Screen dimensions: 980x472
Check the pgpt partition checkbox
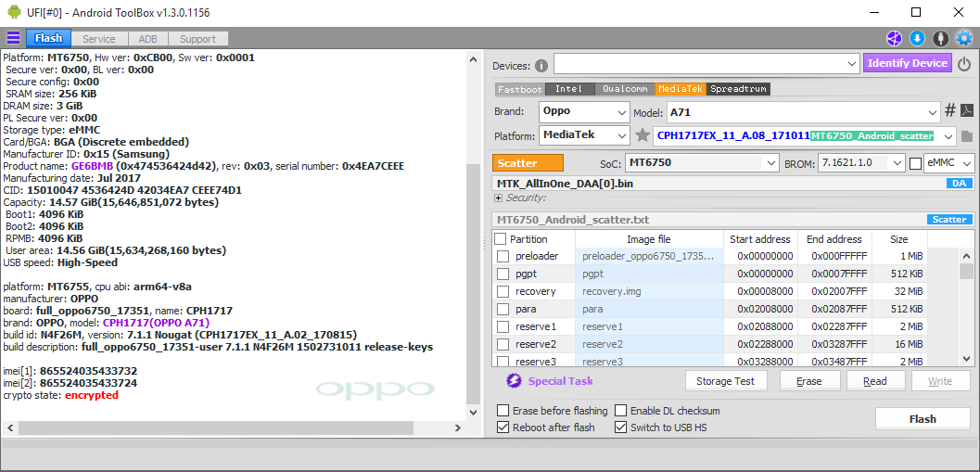(503, 274)
